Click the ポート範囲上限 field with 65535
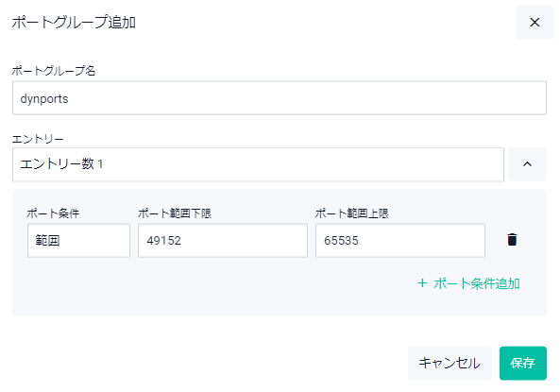 (x=400, y=241)
